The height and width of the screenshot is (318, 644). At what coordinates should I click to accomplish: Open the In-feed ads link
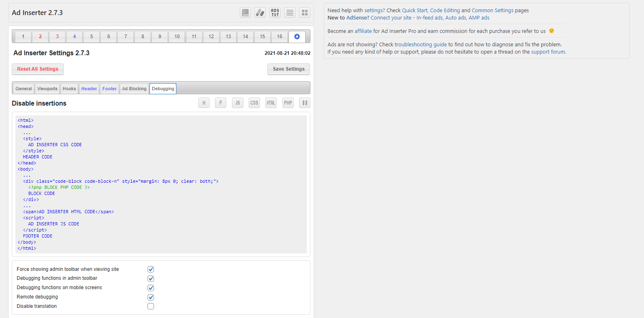(x=429, y=18)
